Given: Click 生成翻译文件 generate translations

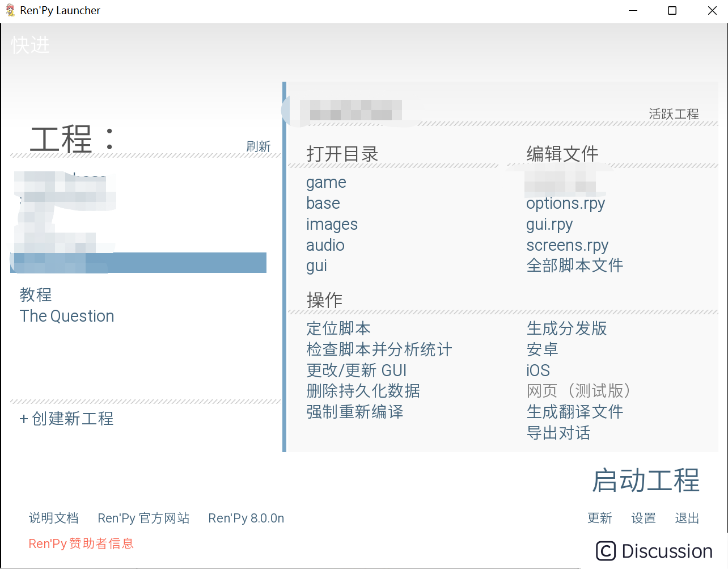Looking at the screenshot, I should click(574, 412).
